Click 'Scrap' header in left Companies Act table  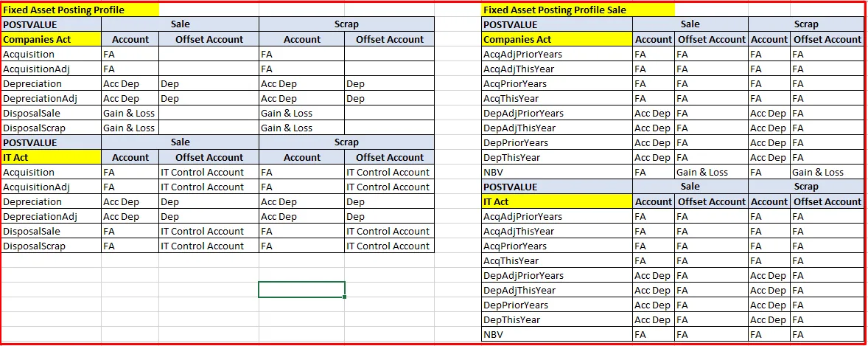click(x=346, y=24)
